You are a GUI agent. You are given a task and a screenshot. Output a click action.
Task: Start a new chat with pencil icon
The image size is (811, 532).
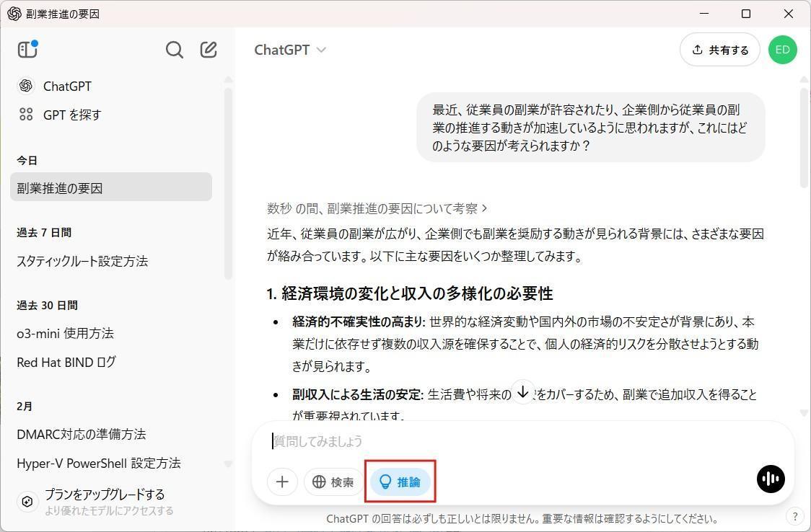pyautogui.click(x=209, y=50)
